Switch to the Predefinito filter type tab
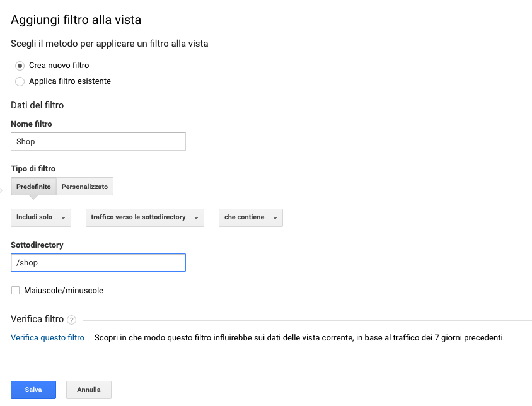Screen dimensions: 532x406 pos(33,187)
